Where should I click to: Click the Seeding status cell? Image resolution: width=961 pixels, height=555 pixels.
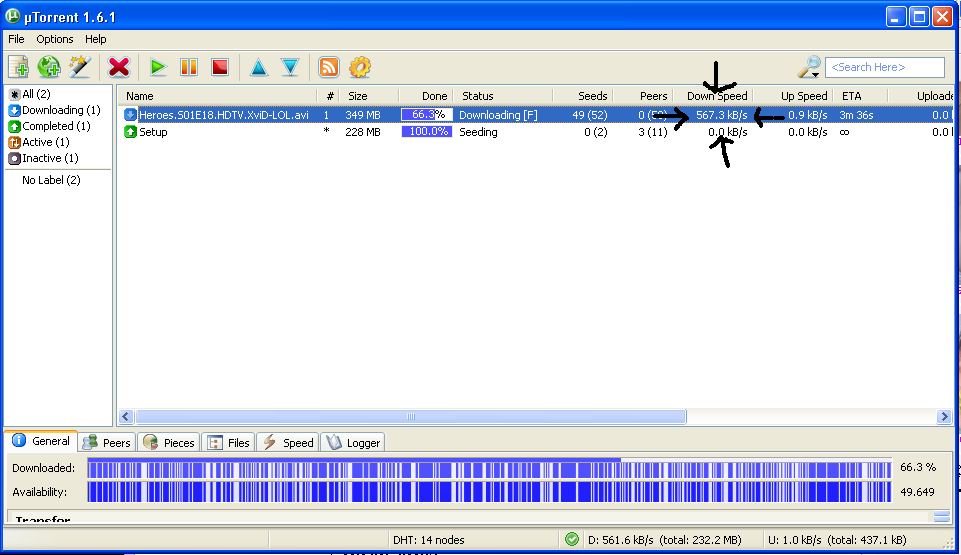click(x=478, y=132)
